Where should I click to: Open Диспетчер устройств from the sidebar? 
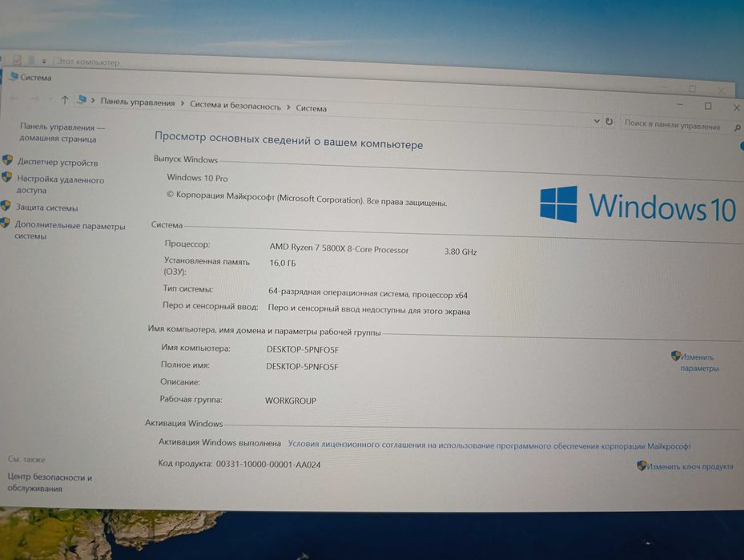click(x=58, y=163)
